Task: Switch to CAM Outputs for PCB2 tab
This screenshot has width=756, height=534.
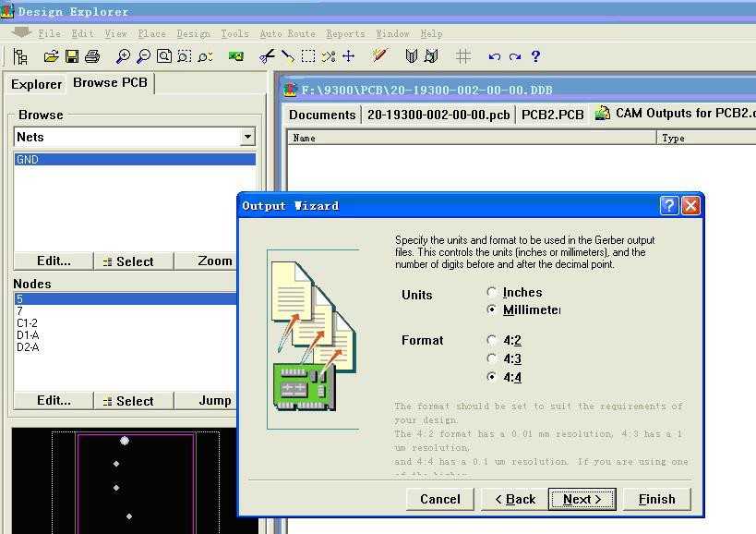Action: [x=675, y=114]
